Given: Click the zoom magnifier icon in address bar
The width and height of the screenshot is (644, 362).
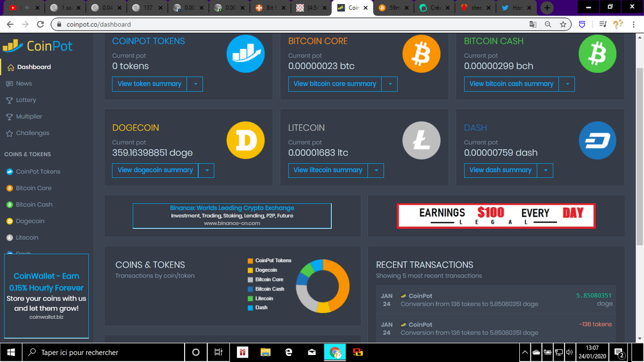Looking at the screenshot, I should 548,24.
